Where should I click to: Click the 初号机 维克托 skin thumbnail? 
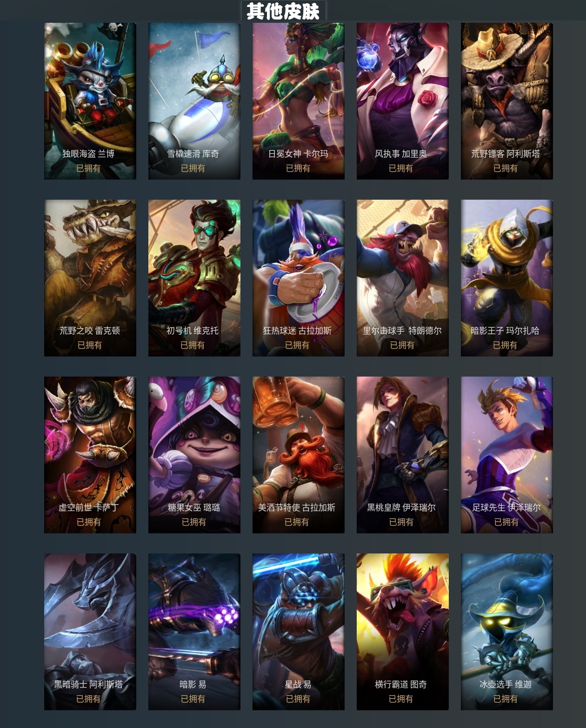[194, 278]
